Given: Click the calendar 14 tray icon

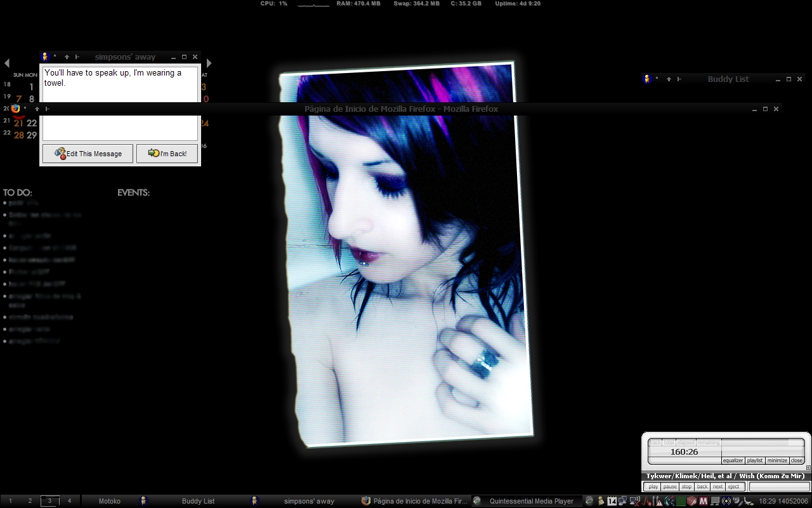Looking at the screenshot, I should click(x=612, y=501).
